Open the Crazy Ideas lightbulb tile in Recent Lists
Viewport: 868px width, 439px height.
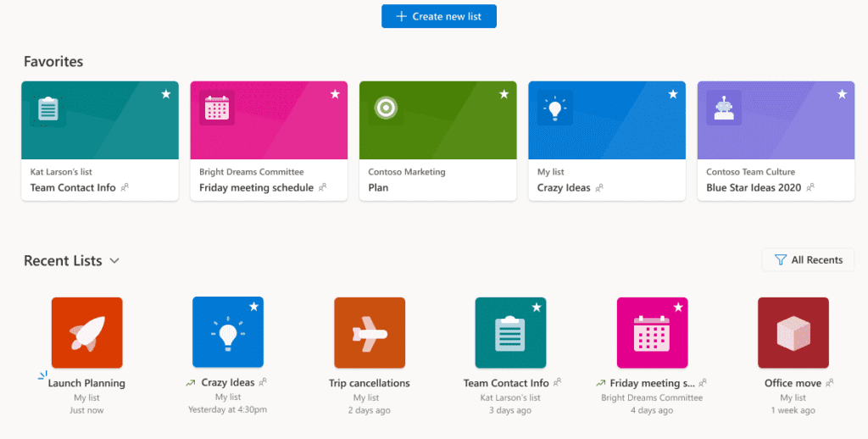coord(228,332)
